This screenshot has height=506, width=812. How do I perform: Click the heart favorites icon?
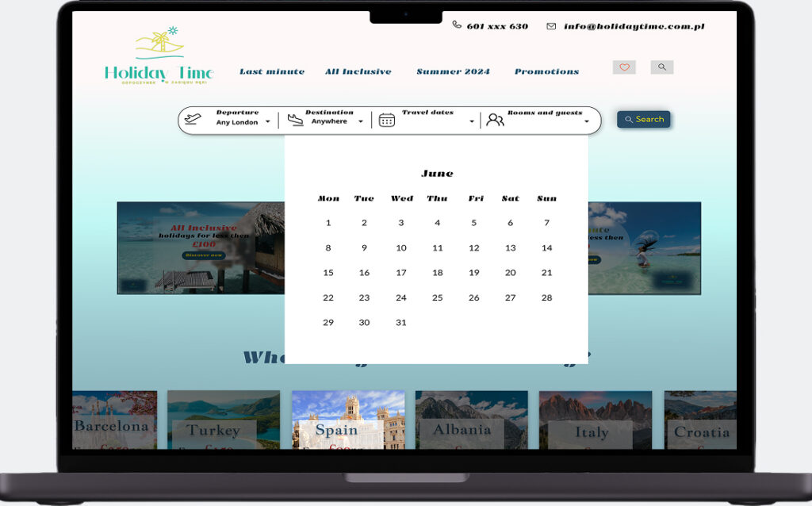point(624,67)
